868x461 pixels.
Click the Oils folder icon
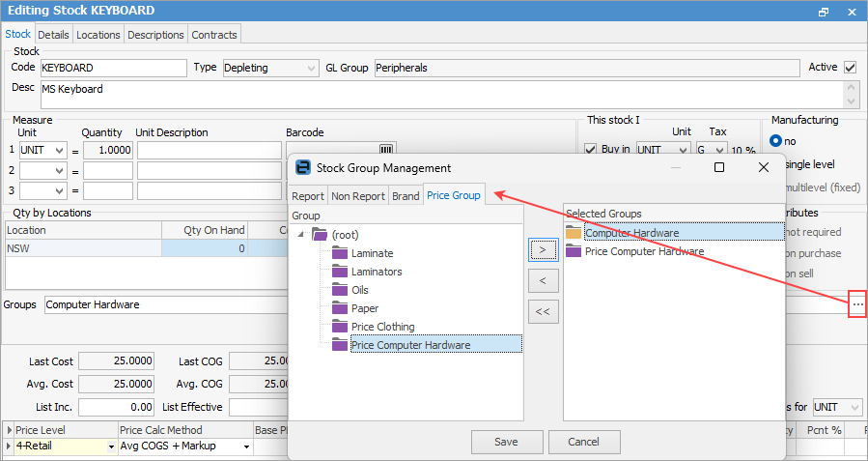(x=339, y=290)
